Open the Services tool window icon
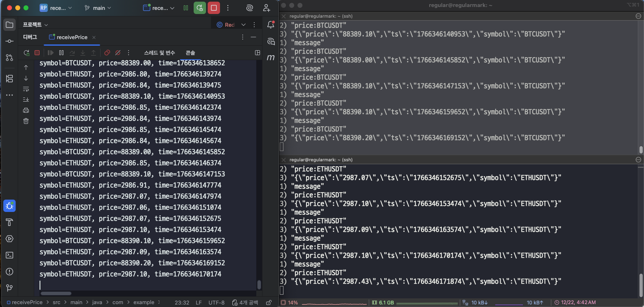This screenshot has height=307, width=644. tap(9, 239)
